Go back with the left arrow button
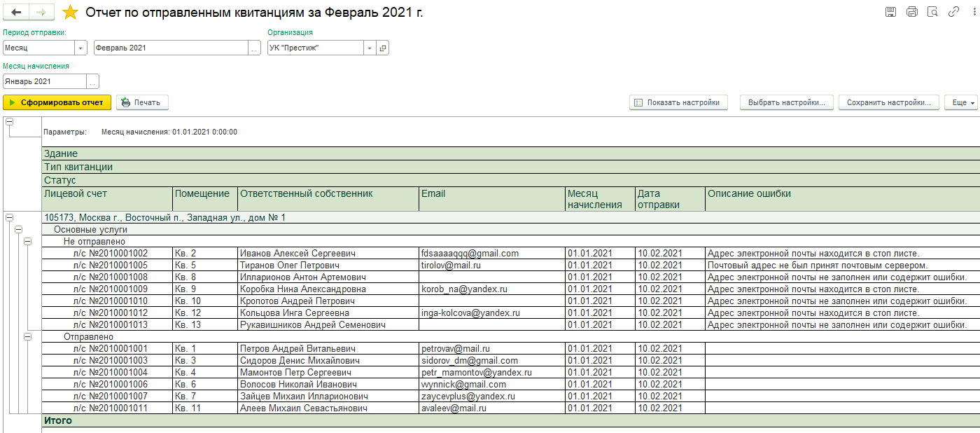 click(16, 13)
